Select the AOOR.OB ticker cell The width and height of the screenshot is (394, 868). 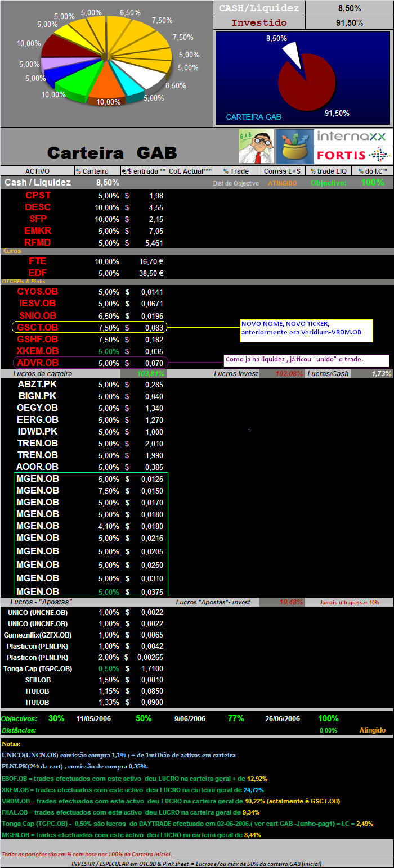tap(38, 467)
